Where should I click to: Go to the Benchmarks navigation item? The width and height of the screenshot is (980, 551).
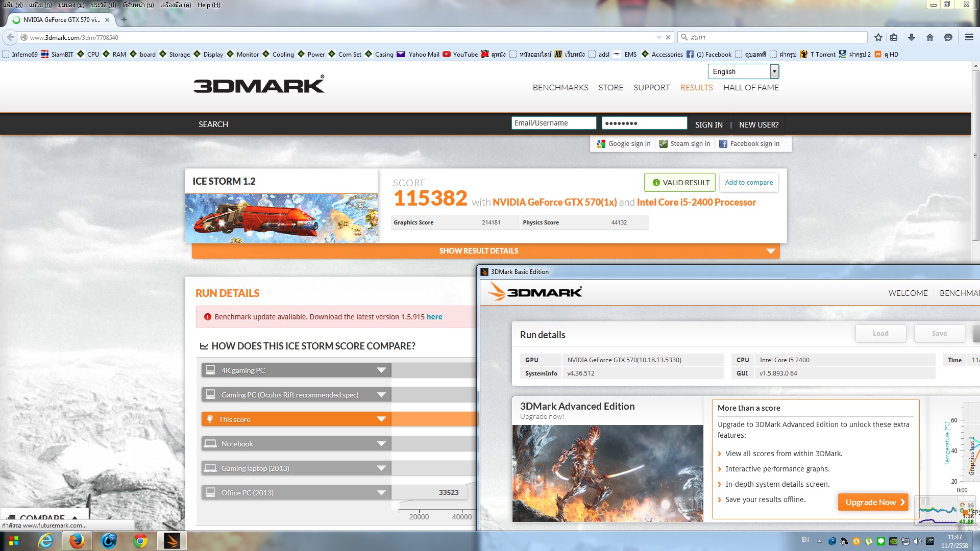pos(560,88)
